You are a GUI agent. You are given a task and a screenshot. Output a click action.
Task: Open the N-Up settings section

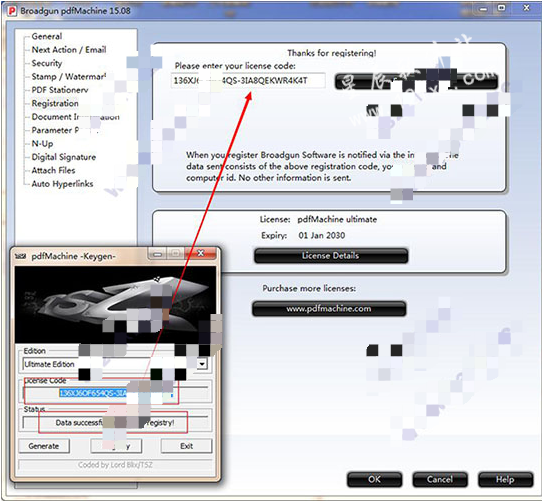click(42, 143)
